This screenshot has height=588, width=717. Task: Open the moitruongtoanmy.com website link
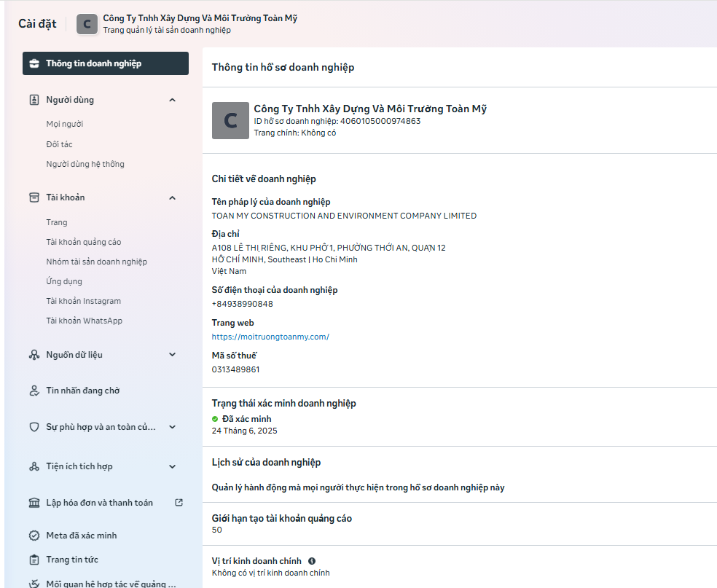point(270,337)
